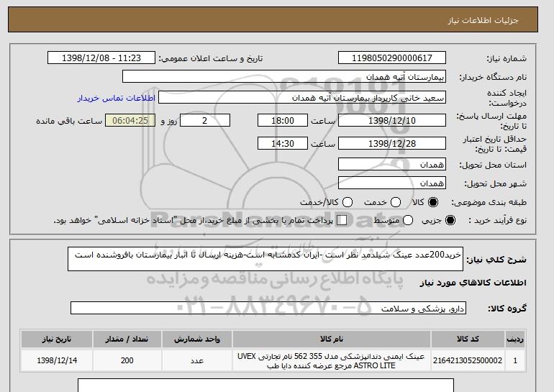Select the کالا/خدمت radio button

pyautogui.click(x=348, y=202)
